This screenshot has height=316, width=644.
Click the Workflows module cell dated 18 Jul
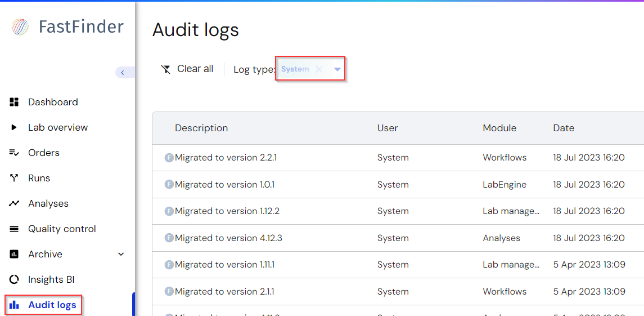point(505,158)
